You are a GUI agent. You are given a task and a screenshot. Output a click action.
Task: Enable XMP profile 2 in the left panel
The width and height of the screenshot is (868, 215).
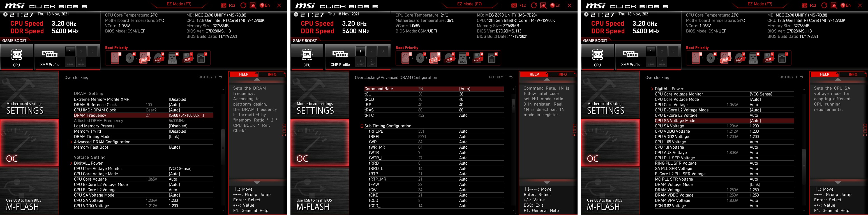[x=81, y=52]
